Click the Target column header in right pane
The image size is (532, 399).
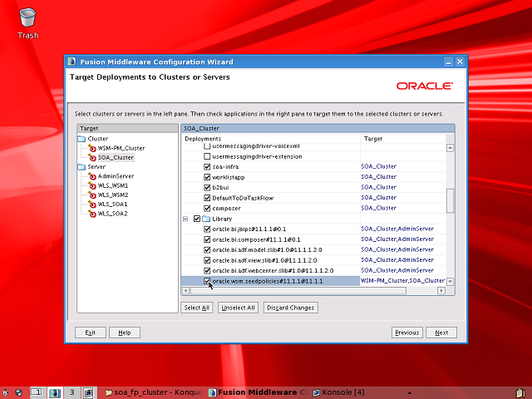[403, 139]
